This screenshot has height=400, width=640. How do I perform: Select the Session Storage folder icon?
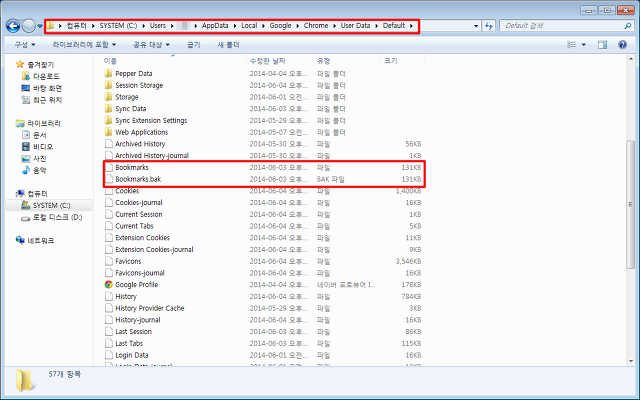point(109,85)
